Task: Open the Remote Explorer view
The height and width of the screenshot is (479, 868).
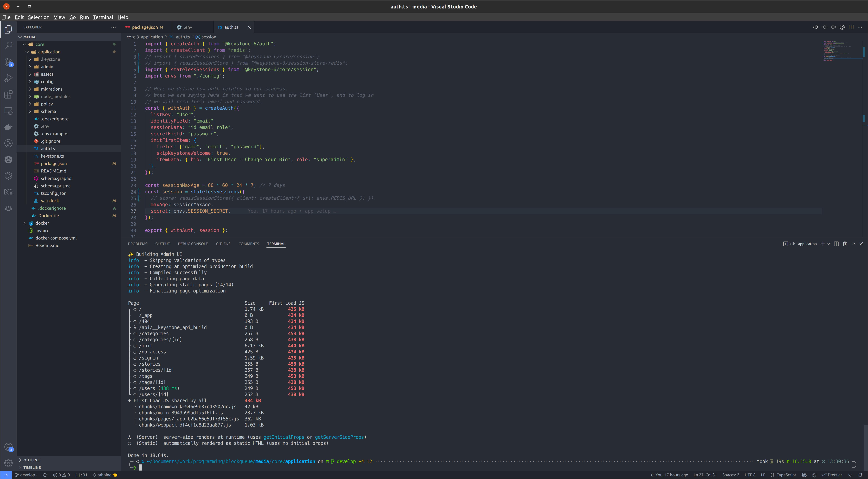Action: point(8,111)
